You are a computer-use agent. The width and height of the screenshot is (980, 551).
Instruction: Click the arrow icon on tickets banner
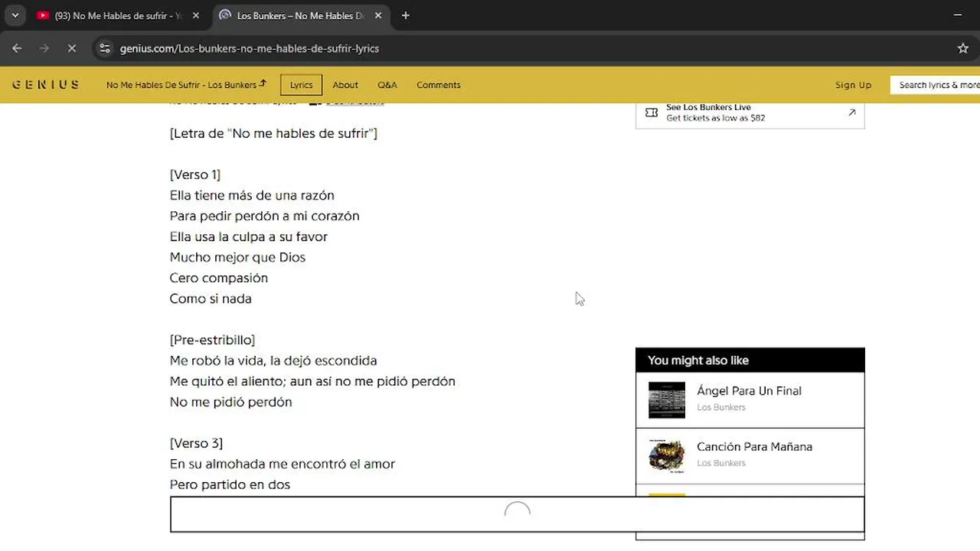(x=852, y=112)
